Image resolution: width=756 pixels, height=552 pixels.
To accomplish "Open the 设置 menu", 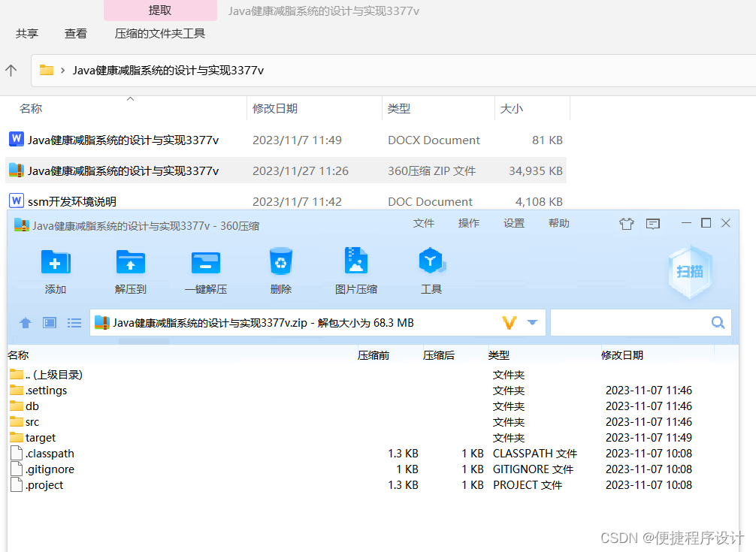I will (514, 223).
